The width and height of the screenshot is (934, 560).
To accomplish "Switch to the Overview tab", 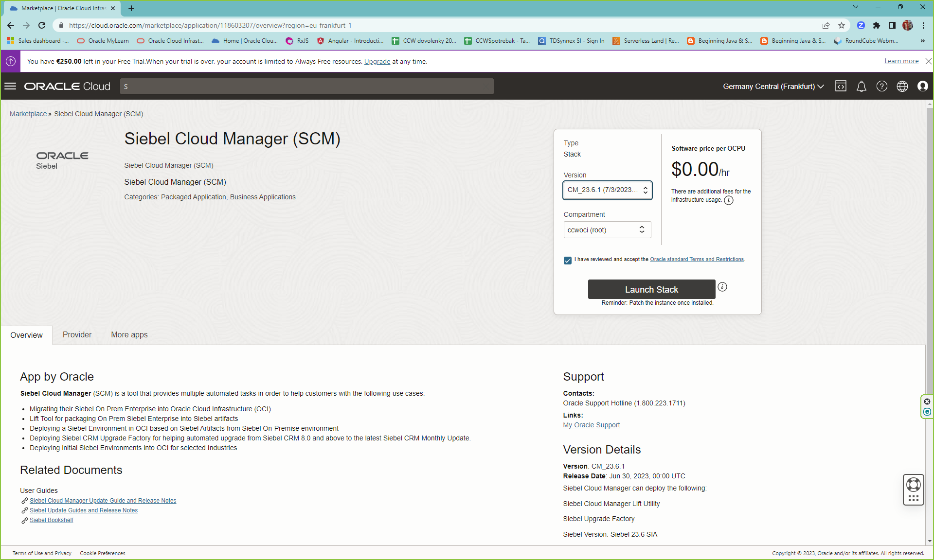I will tap(27, 335).
